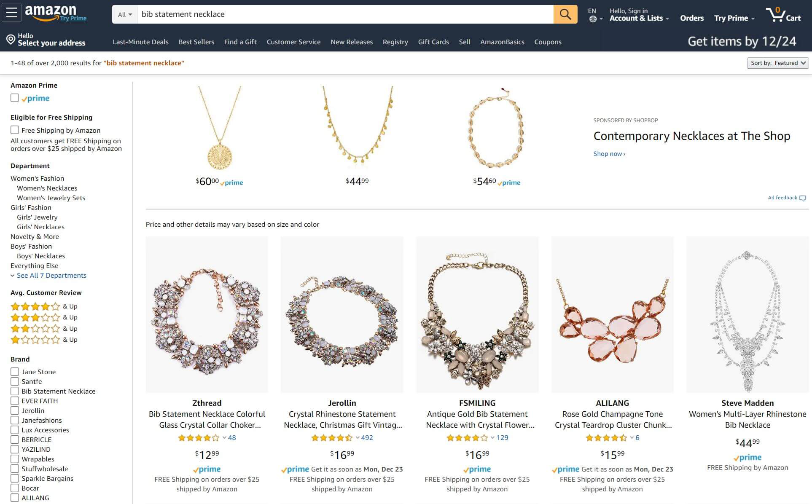Click the globe language icon
The image size is (812, 504).
tap(593, 19)
